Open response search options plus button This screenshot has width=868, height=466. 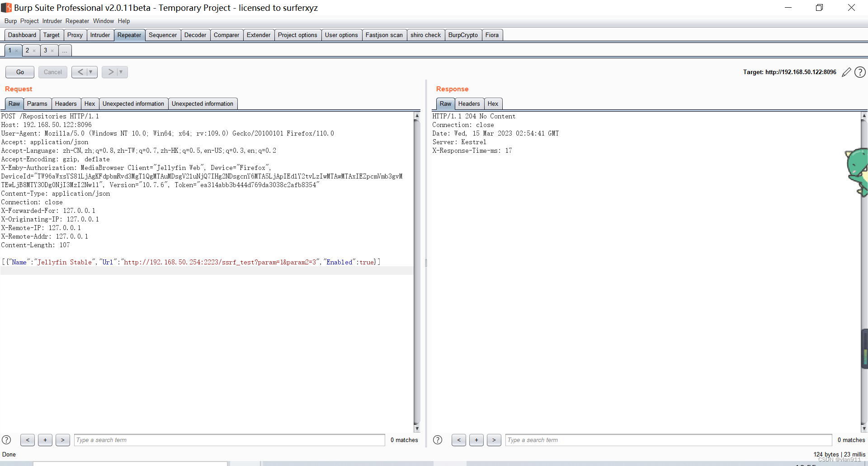476,440
